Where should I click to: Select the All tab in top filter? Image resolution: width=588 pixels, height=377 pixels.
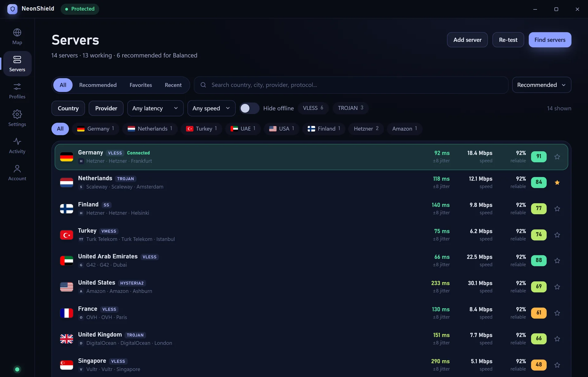63,85
